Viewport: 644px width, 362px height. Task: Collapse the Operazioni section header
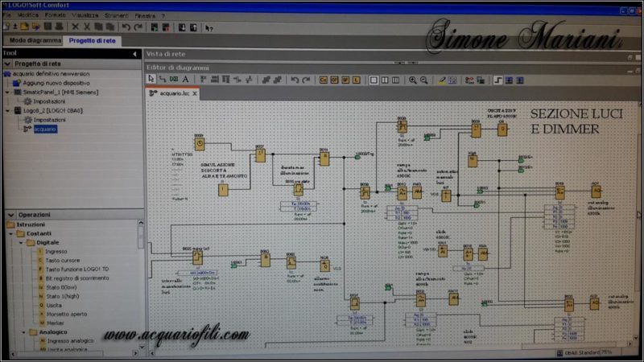tap(9, 215)
